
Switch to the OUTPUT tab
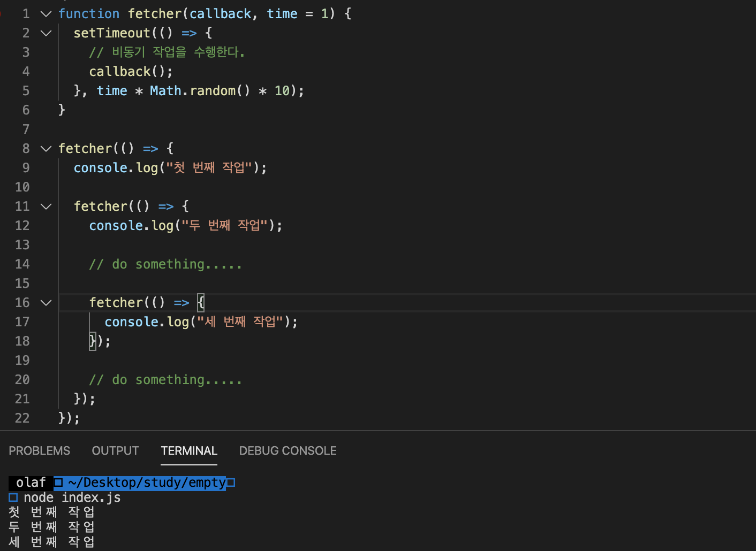click(115, 451)
